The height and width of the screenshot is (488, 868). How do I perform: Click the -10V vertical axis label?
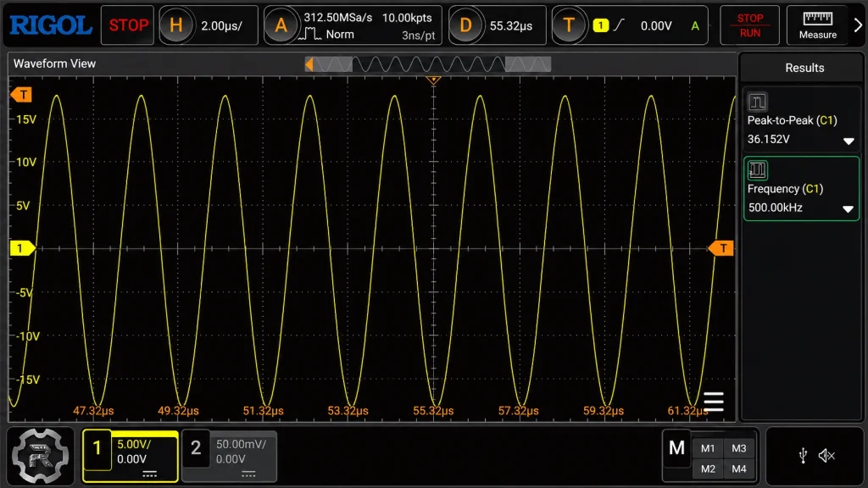pos(28,336)
